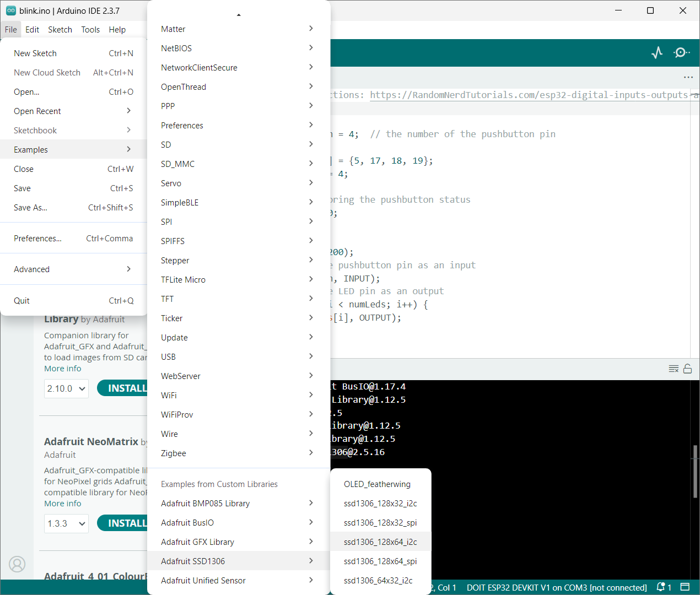The width and height of the screenshot is (700, 595).
Task: Toggle output word wrap lines icon
Action: tap(674, 369)
